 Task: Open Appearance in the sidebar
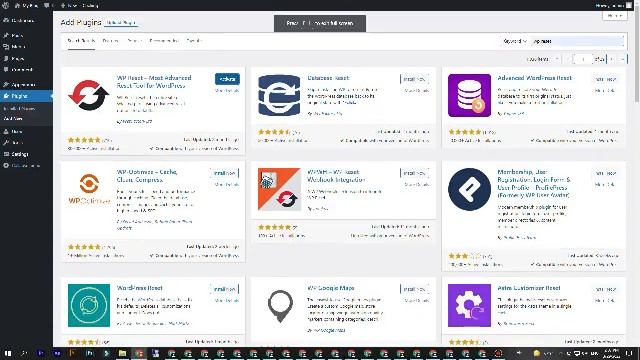click(x=19, y=84)
